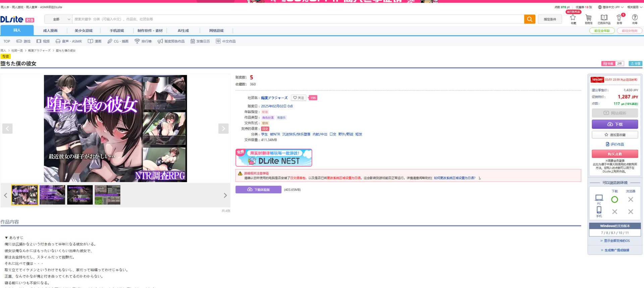Select the second gallery thumbnail
This screenshot has width=644, height=288.
point(52,195)
